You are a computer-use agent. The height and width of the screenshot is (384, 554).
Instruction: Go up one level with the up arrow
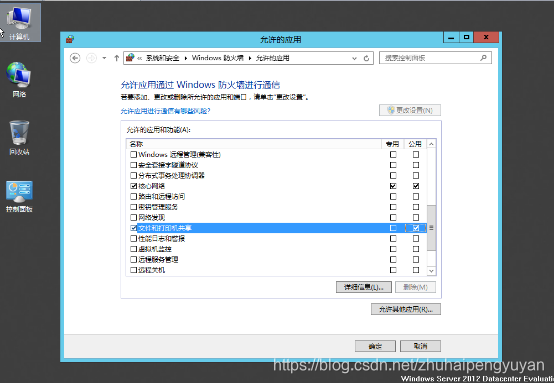[x=117, y=58]
